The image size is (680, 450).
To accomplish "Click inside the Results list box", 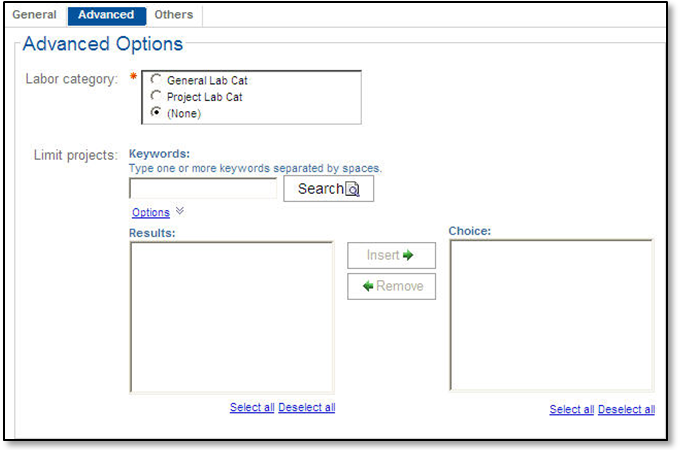I will (231, 317).
